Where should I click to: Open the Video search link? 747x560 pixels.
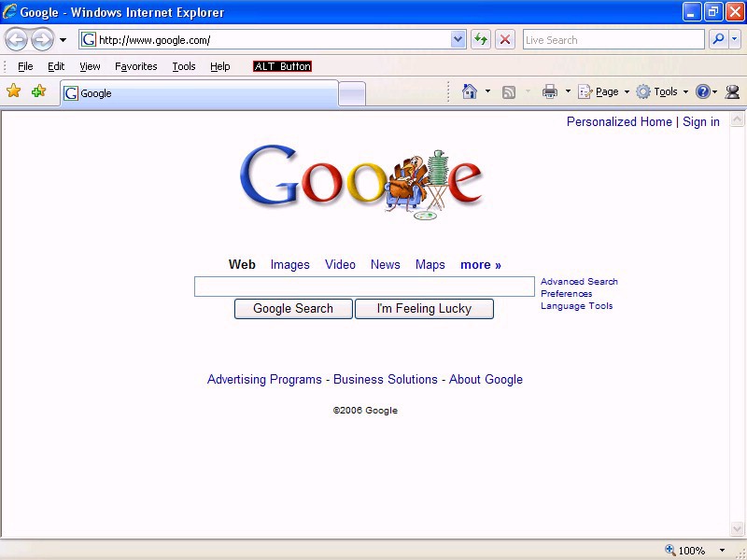(340, 264)
